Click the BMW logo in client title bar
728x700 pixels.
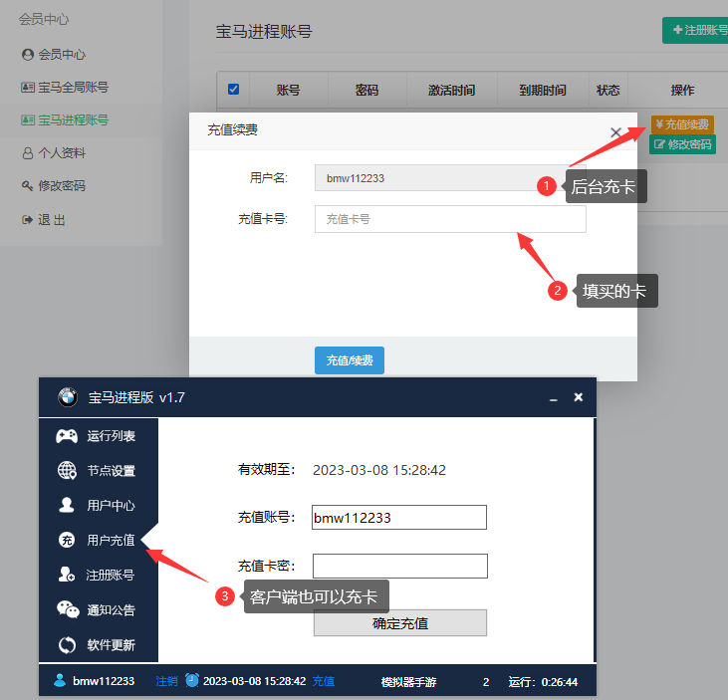pyautogui.click(x=68, y=397)
